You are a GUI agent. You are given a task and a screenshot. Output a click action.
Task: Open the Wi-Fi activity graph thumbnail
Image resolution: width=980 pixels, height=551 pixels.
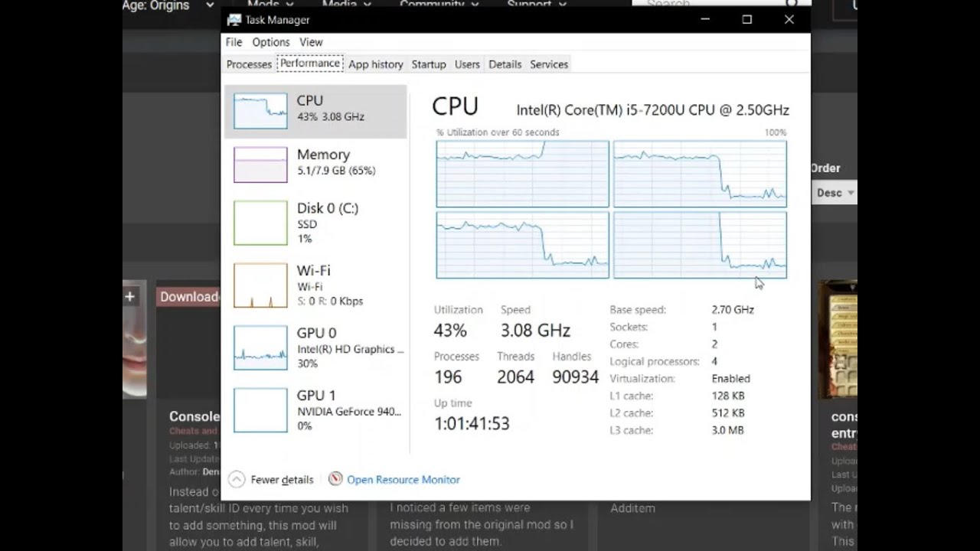point(260,285)
